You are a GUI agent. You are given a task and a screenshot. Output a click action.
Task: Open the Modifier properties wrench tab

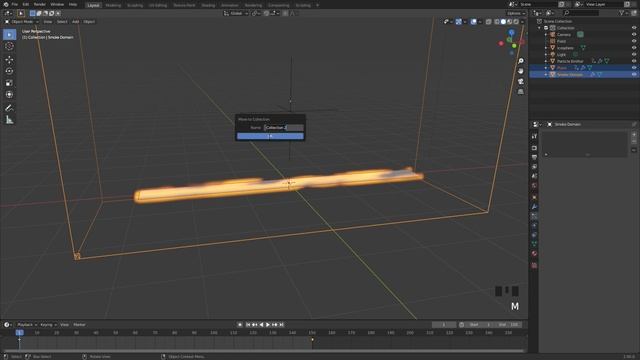(x=534, y=207)
